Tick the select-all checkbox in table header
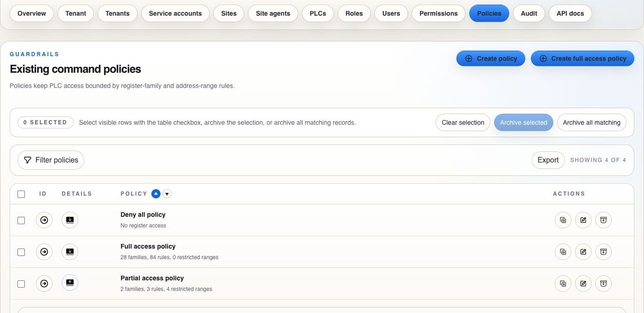 click(21, 194)
